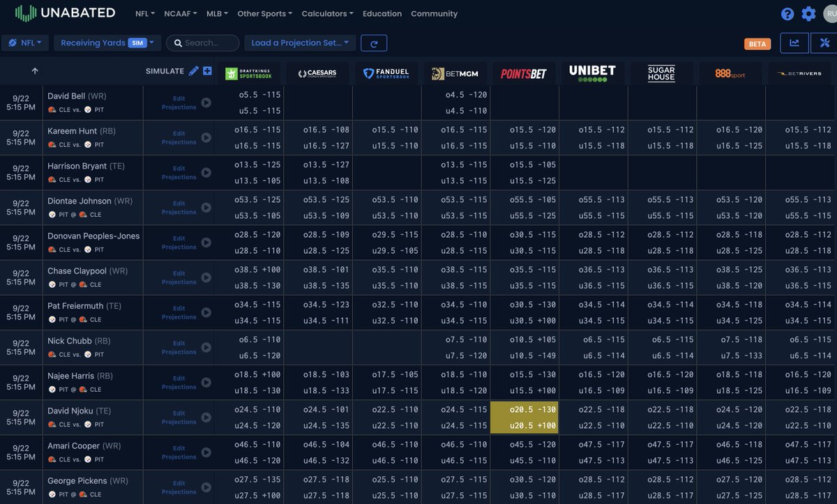Open the settings gear icon

(x=808, y=14)
